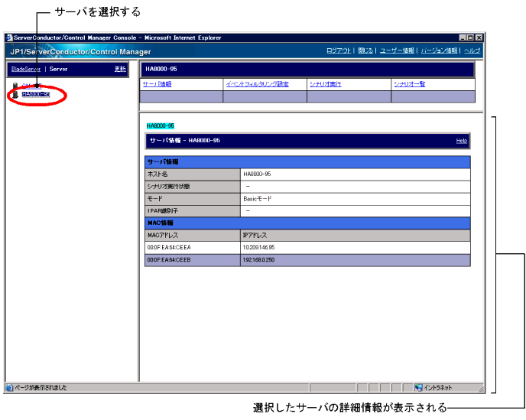Click the イントラネット status bar text
This screenshot has width=526, height=420.
438,388
